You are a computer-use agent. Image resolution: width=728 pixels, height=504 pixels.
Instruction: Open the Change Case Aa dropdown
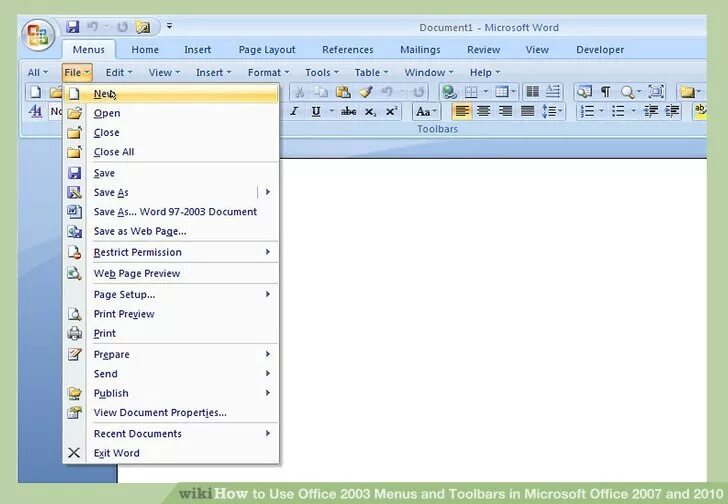tap(426, 111)
